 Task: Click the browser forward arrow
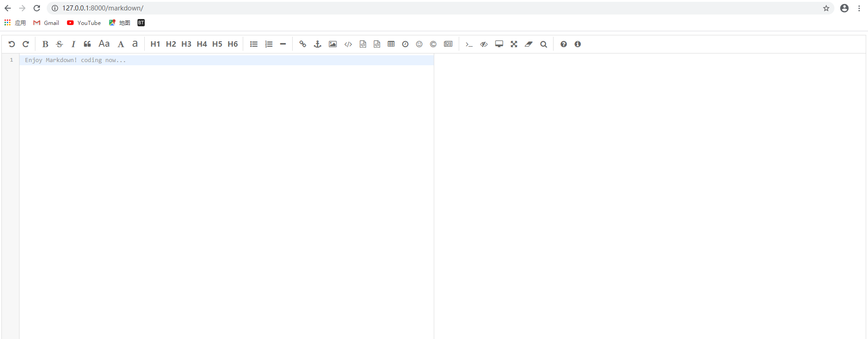pyautogui.click(x=22, y=8)
